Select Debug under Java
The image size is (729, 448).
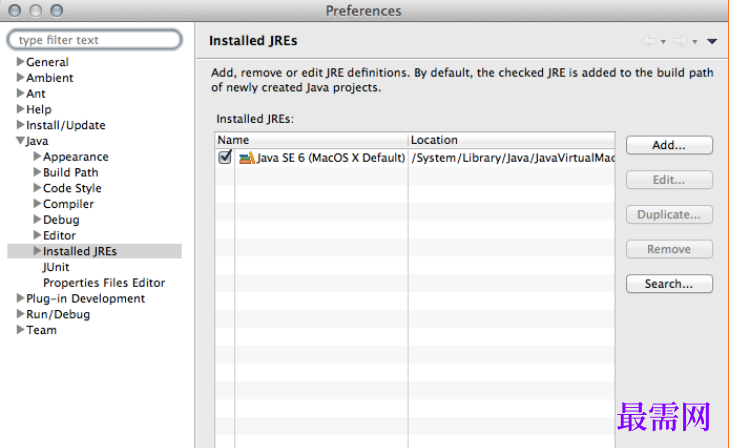(x=61, y=219)
